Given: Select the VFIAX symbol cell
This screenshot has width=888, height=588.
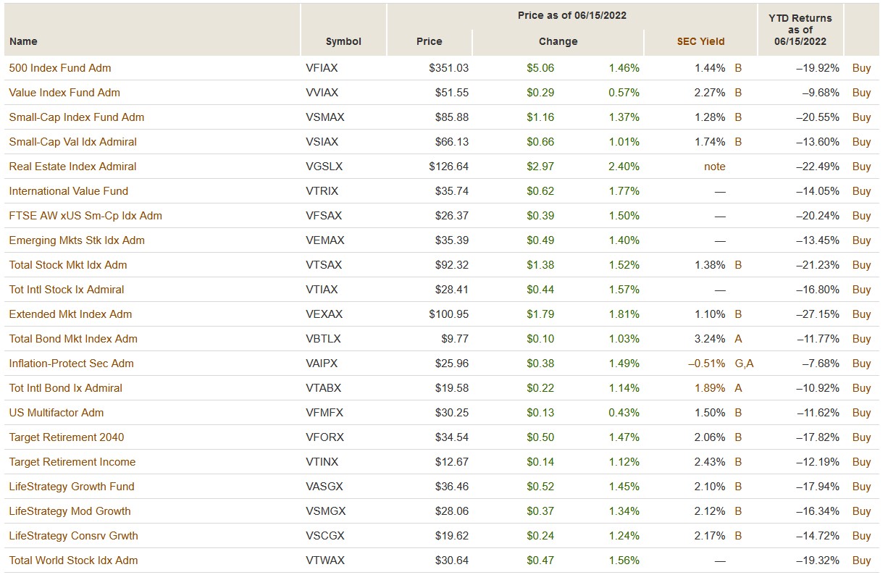Looking at the screenshot, I should click(322, 68).
